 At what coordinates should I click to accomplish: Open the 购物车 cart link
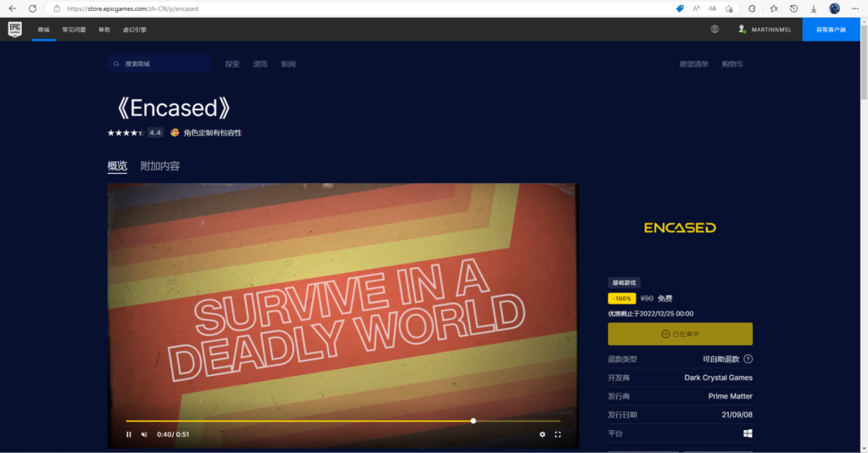[732, 64]
